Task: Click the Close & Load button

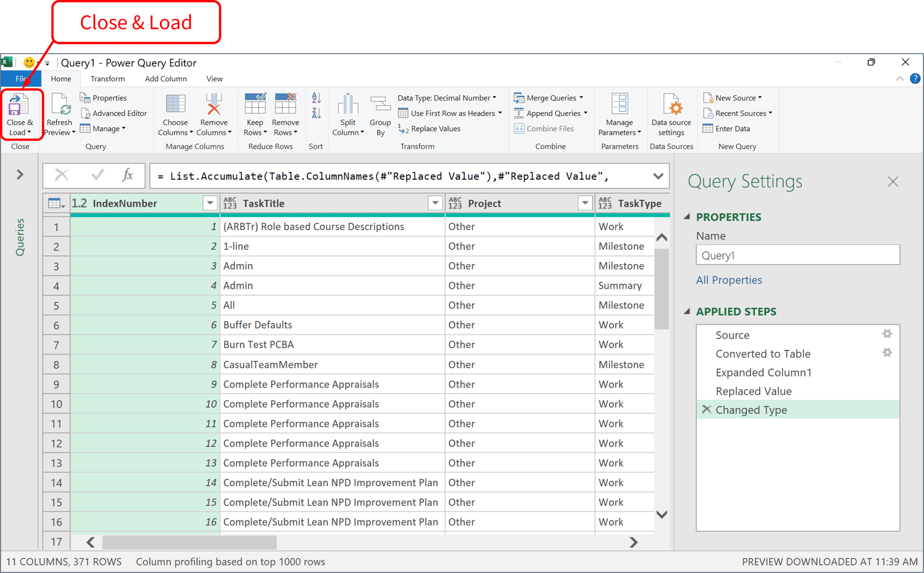Action: (20, 115)
